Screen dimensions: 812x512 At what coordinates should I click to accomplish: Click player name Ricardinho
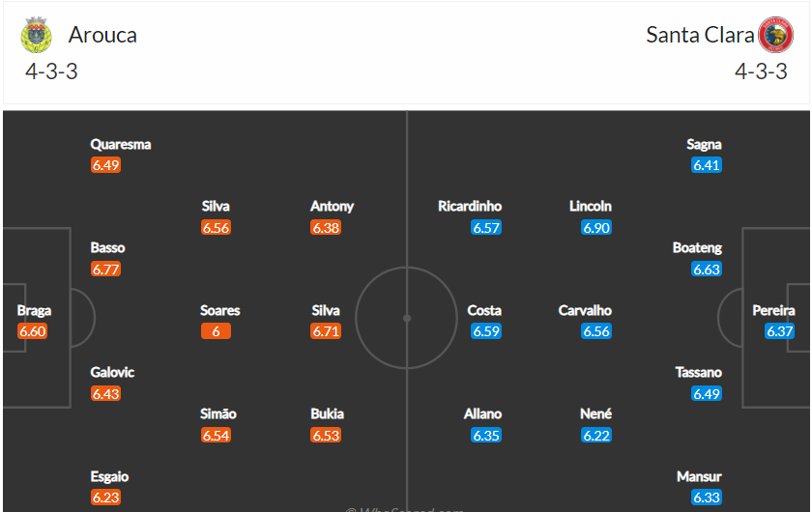coord(470,206)
